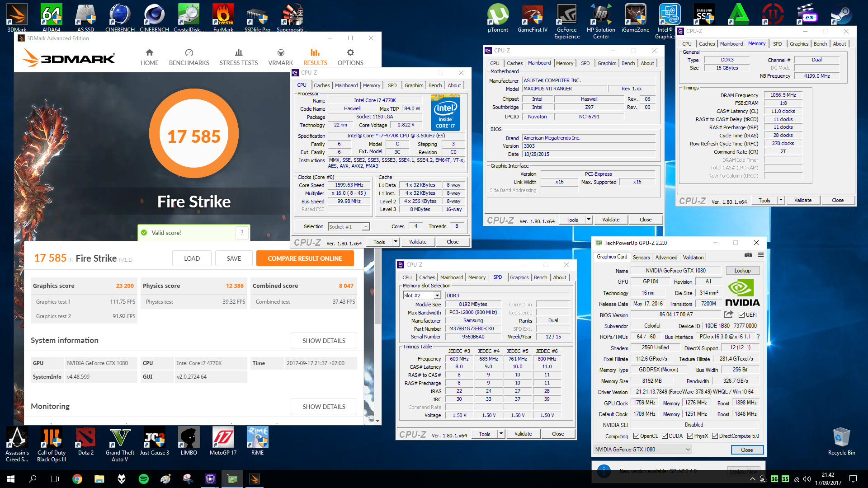Open Windows Start menu

11,479
